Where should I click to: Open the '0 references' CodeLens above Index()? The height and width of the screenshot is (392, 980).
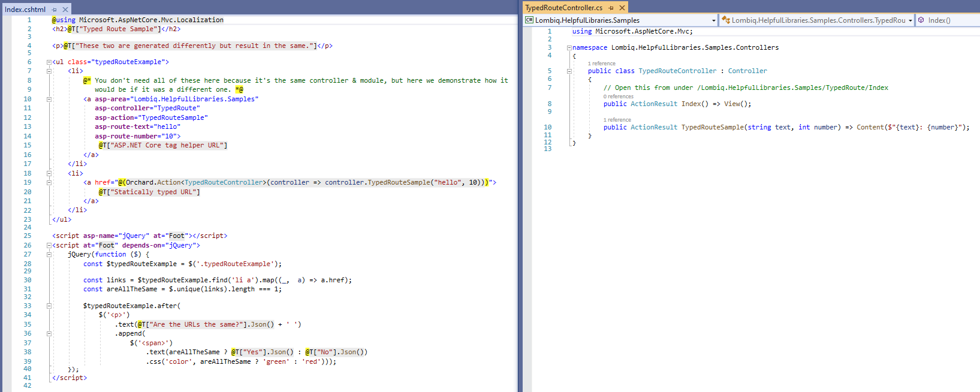(x=619, y=97)
